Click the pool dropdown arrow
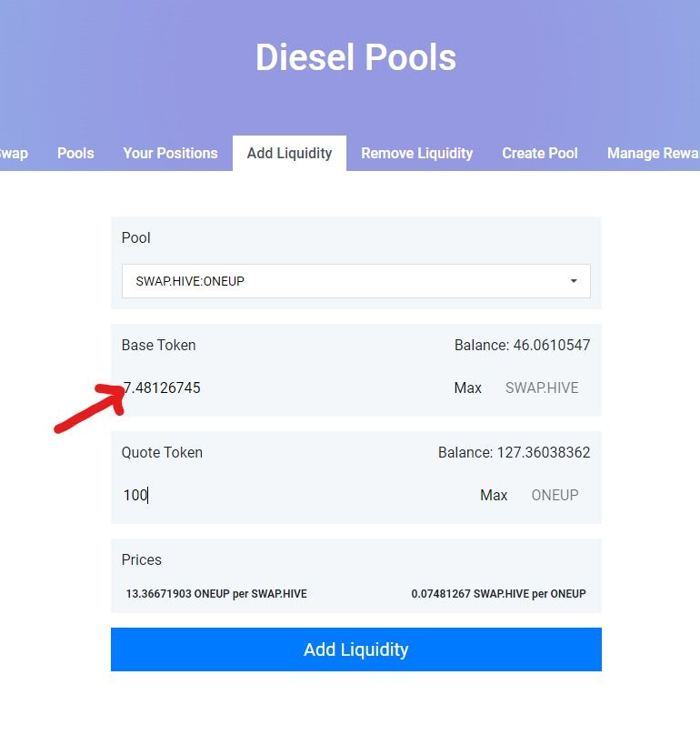 point(574,281)
